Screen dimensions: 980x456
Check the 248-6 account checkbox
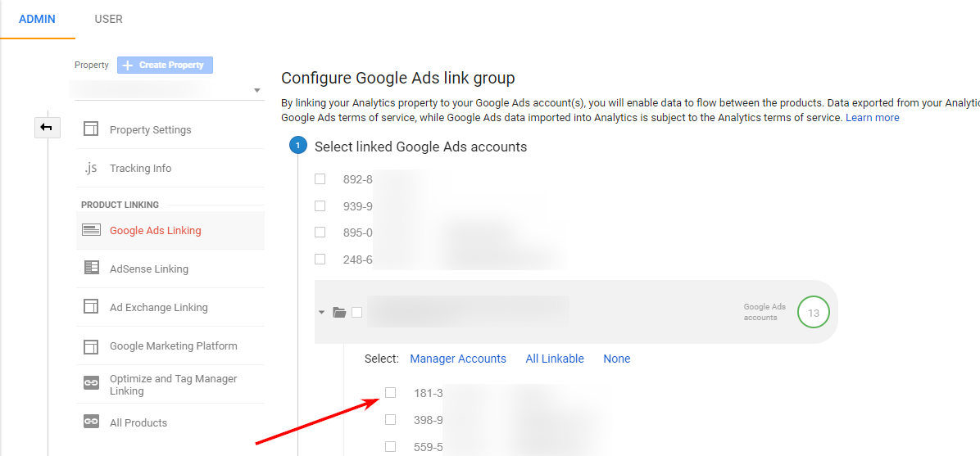(x=320, y=259)
